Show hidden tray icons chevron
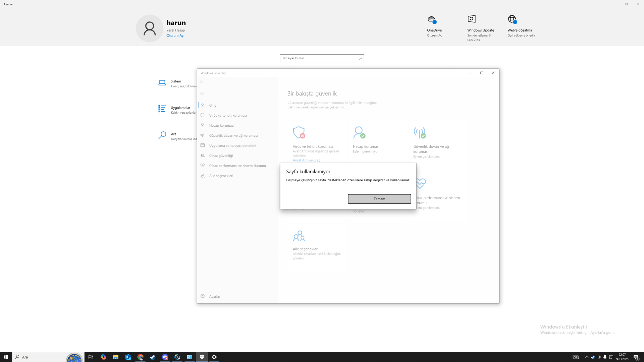The width and height of the screenshot is (644, 362). click(x=587, y=357)
